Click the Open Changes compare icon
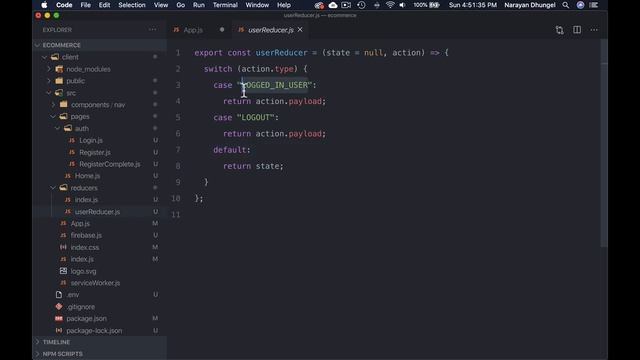The width and height of the screenshot is (640, 360). [560, 30]
